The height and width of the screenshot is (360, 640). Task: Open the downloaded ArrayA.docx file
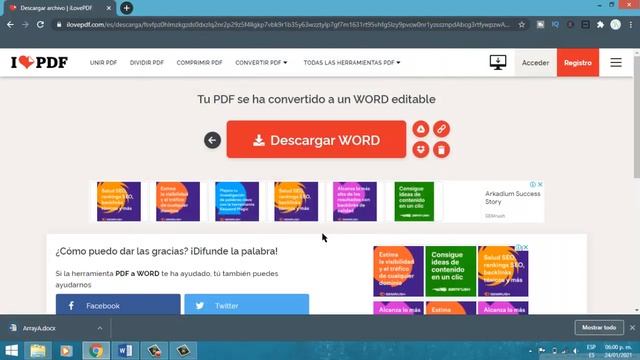coord(39,328)
